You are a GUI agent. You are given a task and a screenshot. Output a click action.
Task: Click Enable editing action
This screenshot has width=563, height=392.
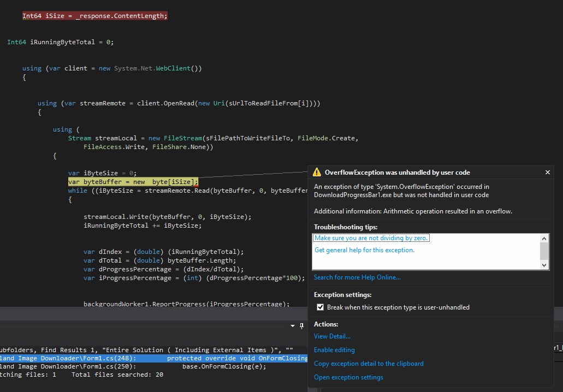click(334, 350)
